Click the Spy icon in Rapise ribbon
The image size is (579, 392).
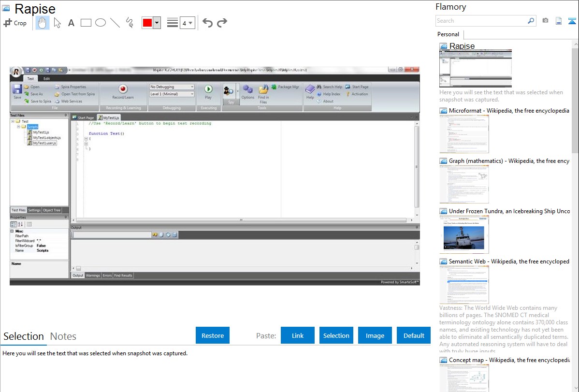point(228,90)
